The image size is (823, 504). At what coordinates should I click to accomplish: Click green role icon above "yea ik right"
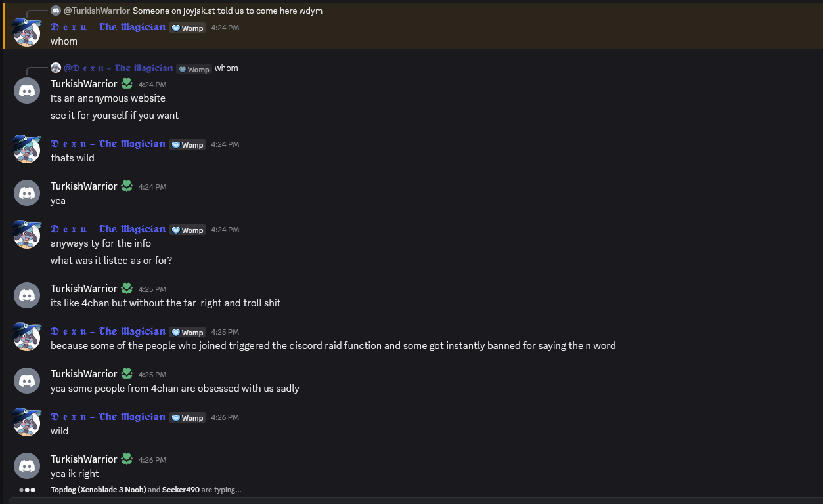(127, 459)
